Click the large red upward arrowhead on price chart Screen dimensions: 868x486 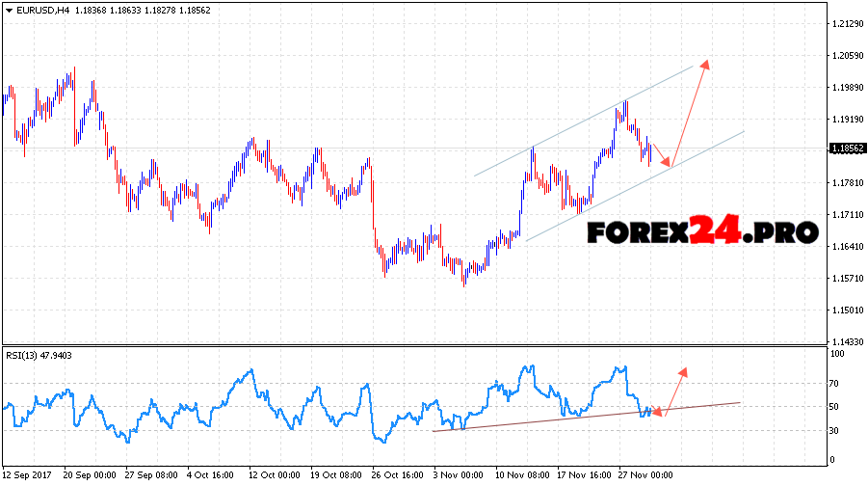tap(706, 65)
